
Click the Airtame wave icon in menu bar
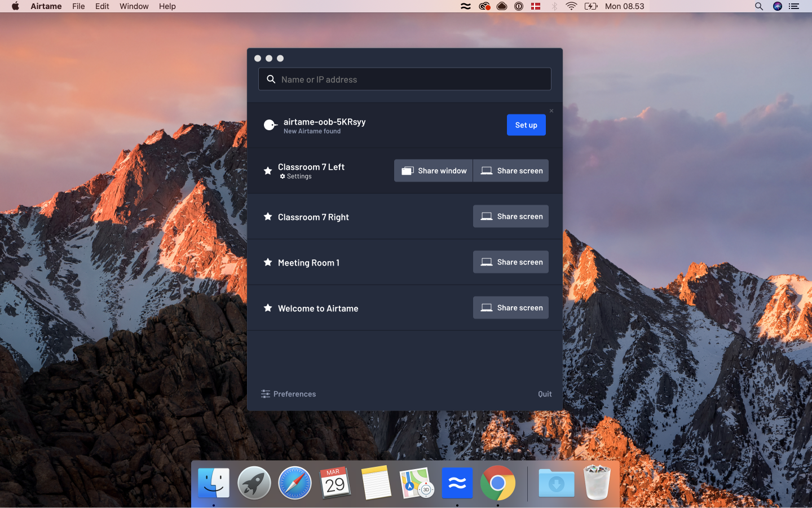[466, 6]
